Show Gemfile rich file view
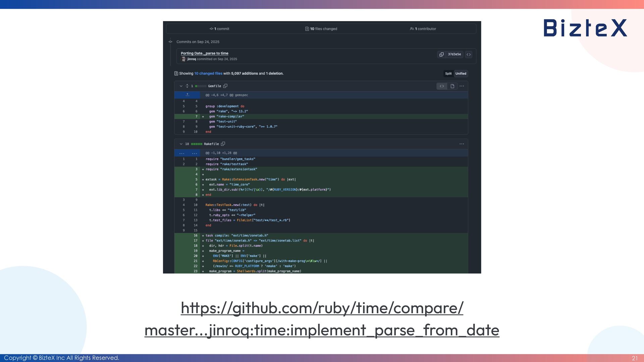The image size is (644, 362). pyautogui.click(x=452, y=86)
